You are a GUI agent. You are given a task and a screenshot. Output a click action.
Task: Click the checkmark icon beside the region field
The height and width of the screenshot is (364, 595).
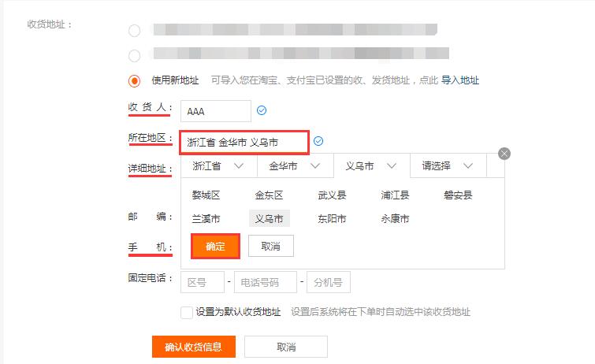318,141
